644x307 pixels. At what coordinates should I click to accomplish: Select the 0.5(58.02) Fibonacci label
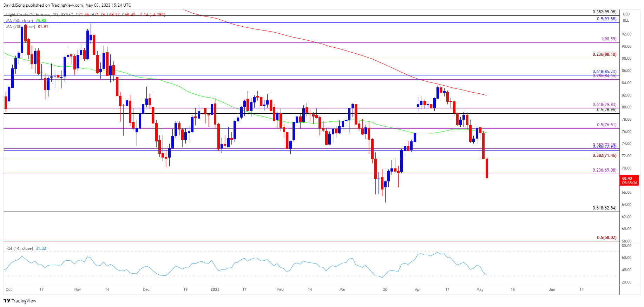(x=606, y=238)
